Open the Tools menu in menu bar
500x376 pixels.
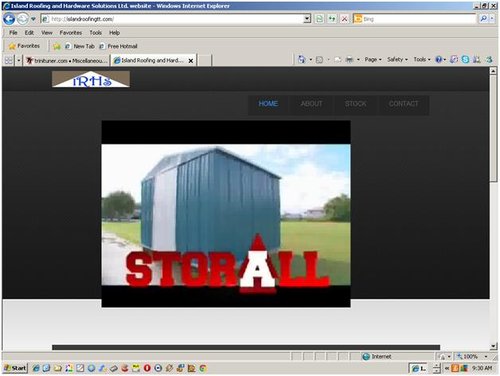coord(95,33)
